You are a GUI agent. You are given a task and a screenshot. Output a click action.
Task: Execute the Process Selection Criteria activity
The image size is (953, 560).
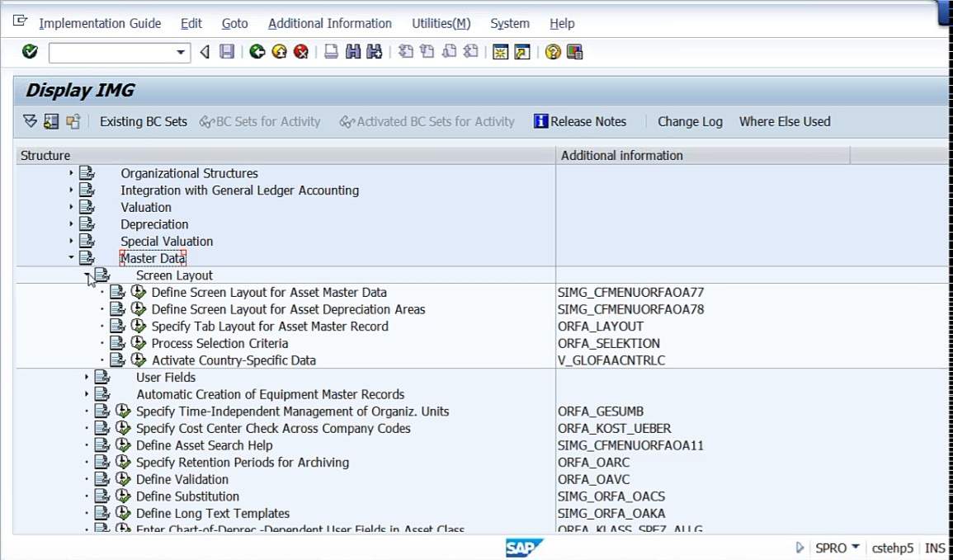coord(139,343)
